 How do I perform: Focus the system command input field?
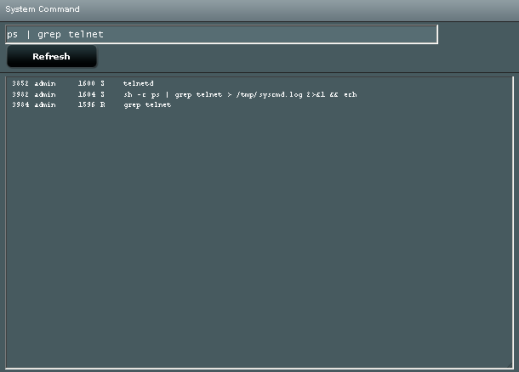click(x=222, y=34)
